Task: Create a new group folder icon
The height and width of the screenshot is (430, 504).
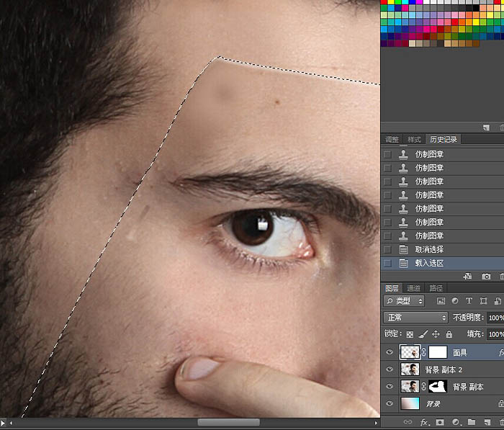Action: click(x=471, y=422)
